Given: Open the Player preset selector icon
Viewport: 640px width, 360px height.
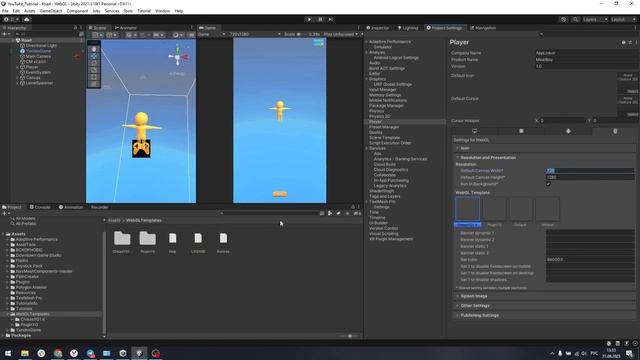Looking at the screenshot, I should click(630, 42).
